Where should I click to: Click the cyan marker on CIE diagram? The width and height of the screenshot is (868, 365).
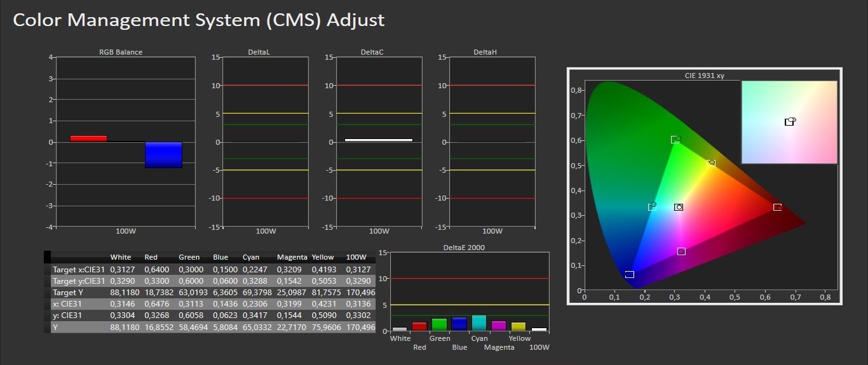pyautogui.click(x=652, y=207)
